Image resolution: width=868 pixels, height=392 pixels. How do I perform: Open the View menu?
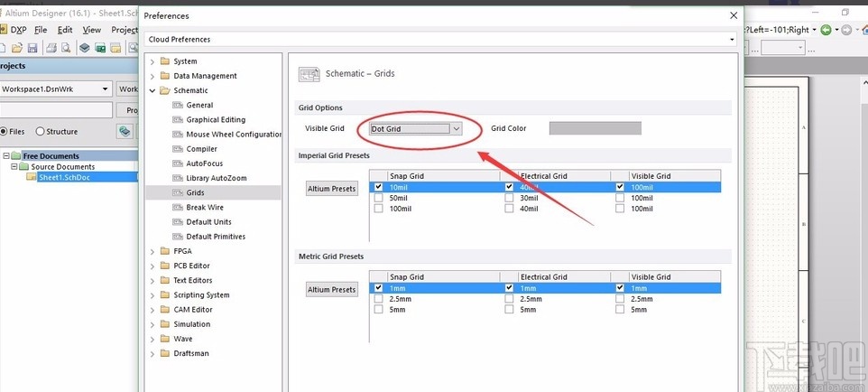click(92, 30)
